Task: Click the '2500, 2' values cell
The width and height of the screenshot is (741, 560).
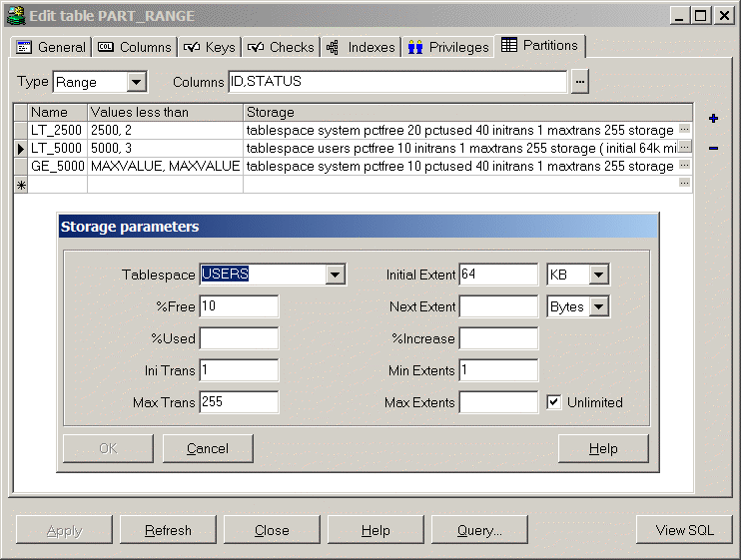Action: click(x=166, y=131)
